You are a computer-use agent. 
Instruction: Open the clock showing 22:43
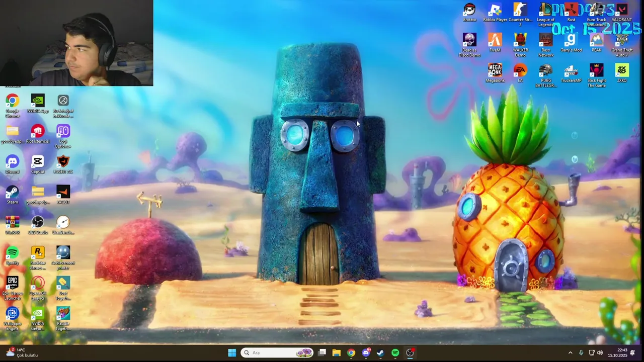coord(617,352)
